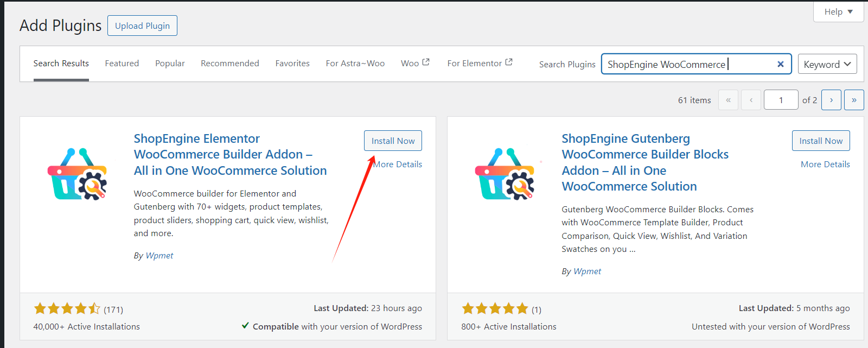Open For Elementor external link tab
868x348 pixels.
480,63
